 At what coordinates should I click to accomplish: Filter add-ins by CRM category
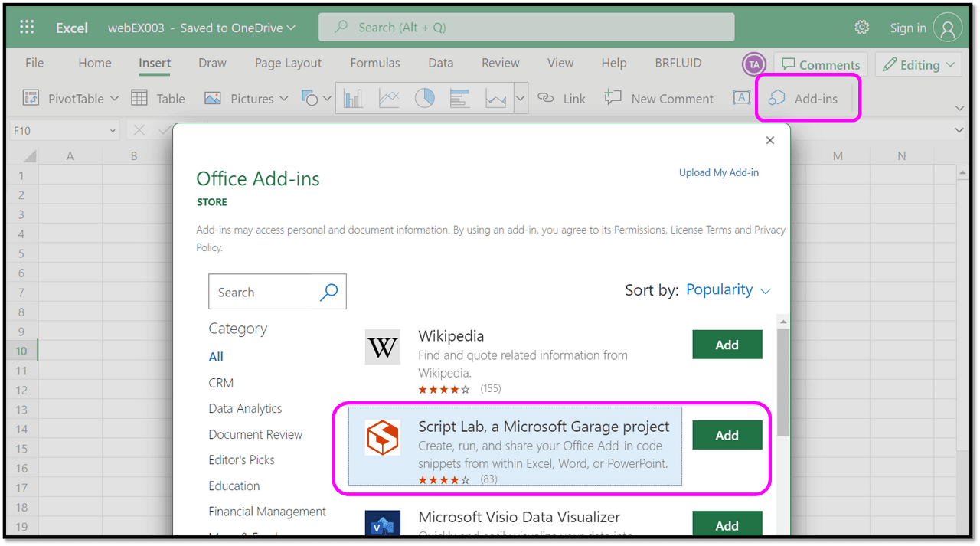(x=221, y=383)
